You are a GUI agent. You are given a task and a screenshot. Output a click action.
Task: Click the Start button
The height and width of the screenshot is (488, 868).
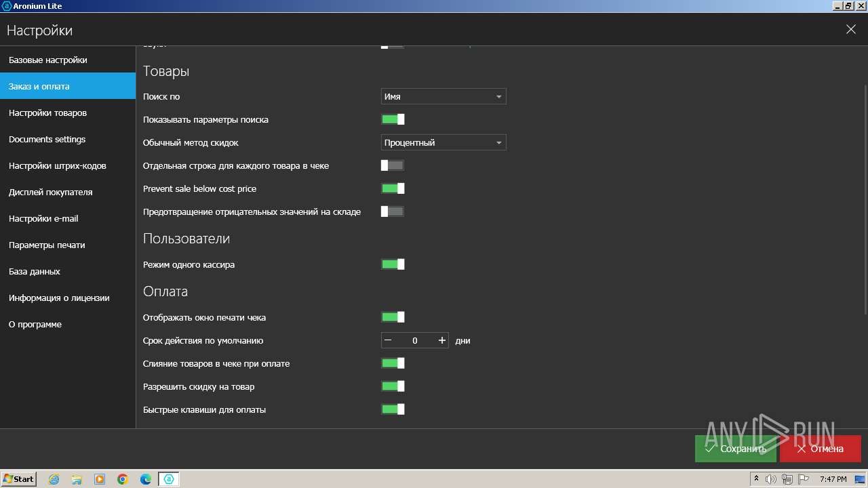coord(19,479)
